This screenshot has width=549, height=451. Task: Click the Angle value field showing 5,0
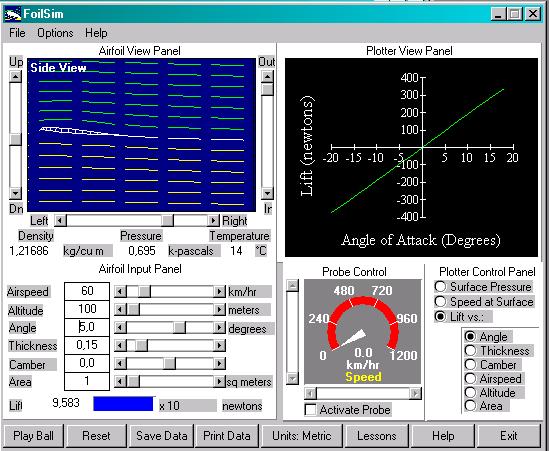pos(87,327)
